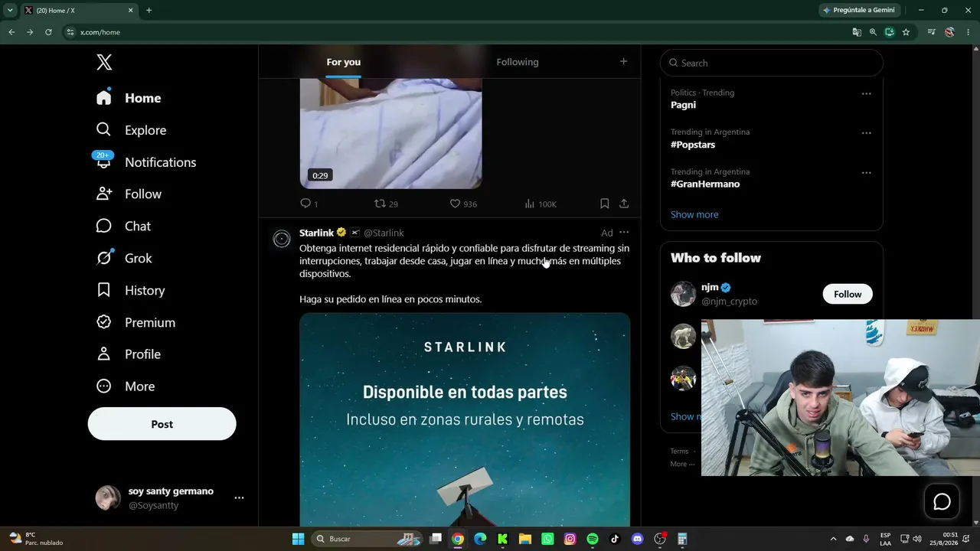Share the video post
Image resolution: width=980 pixels, height=551 pixels.
(x=624, y=204)
